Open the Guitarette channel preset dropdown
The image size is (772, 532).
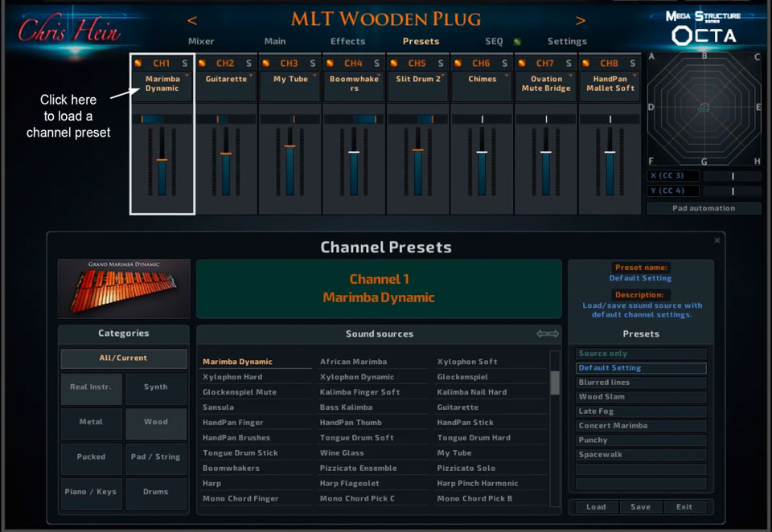[x=226, y=86]
